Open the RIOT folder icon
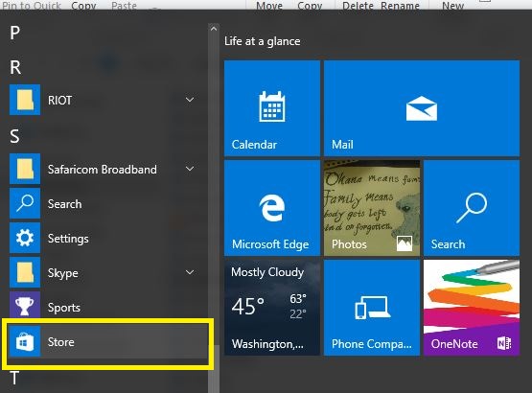 point(25,100)
